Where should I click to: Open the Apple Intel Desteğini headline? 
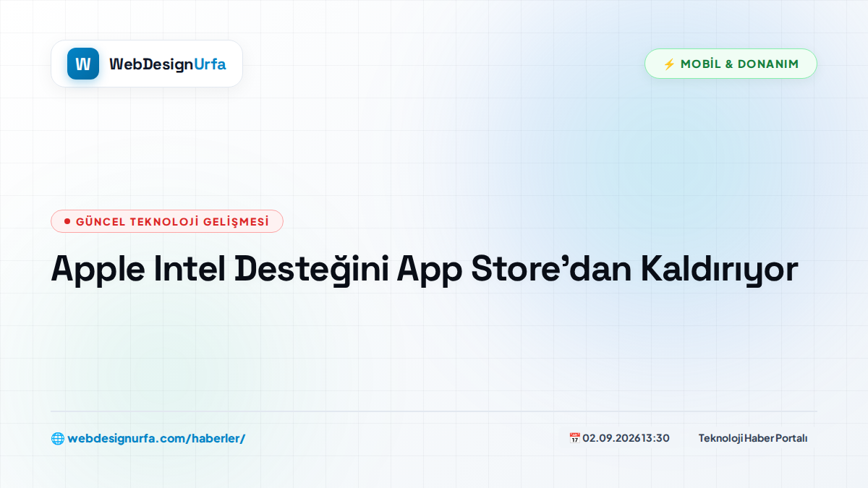click(425, 269)
